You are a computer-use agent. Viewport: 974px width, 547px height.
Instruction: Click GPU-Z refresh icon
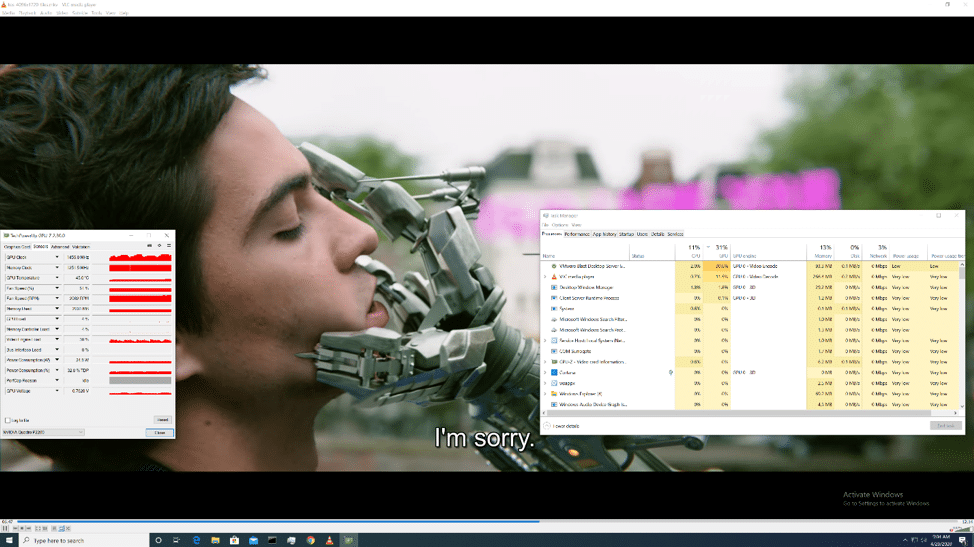coord(159,246)
